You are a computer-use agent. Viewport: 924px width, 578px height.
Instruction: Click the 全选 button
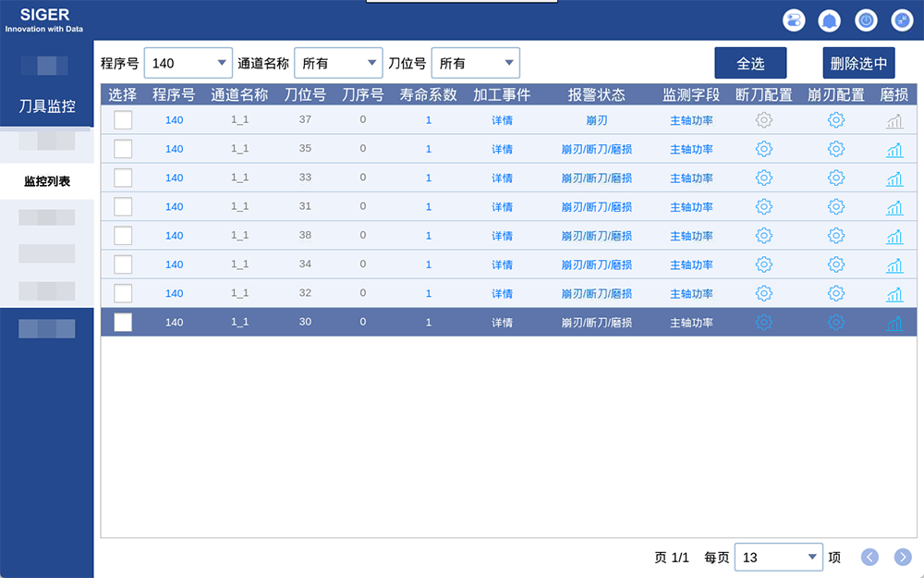coord(750,63)
